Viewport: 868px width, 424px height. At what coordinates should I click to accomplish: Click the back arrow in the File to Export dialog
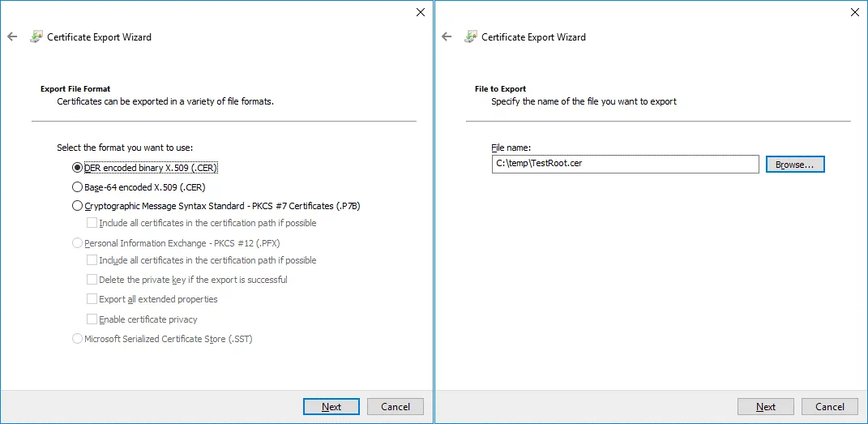tap(447, 37)
